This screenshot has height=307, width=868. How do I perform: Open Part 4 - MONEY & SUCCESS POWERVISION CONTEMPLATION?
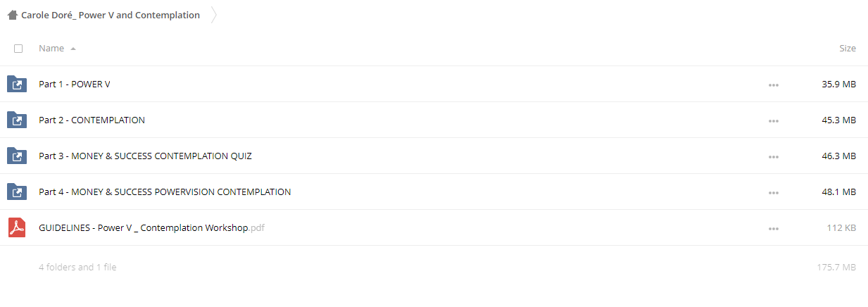point(165,192)
